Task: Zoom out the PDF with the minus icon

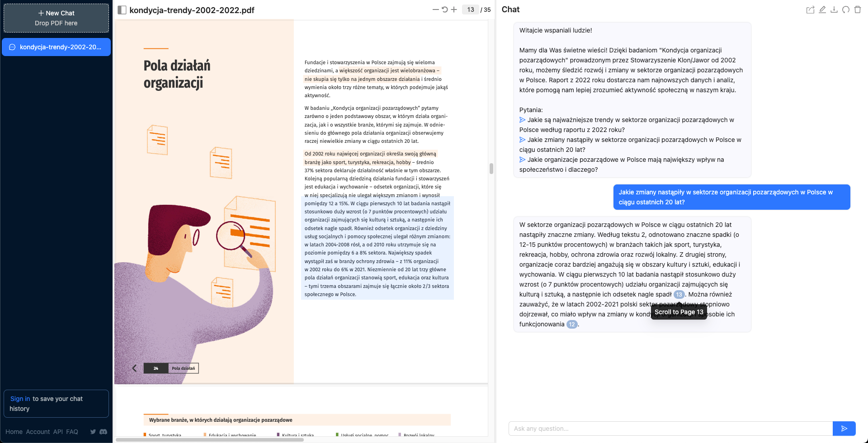Action: pos(435,9)
